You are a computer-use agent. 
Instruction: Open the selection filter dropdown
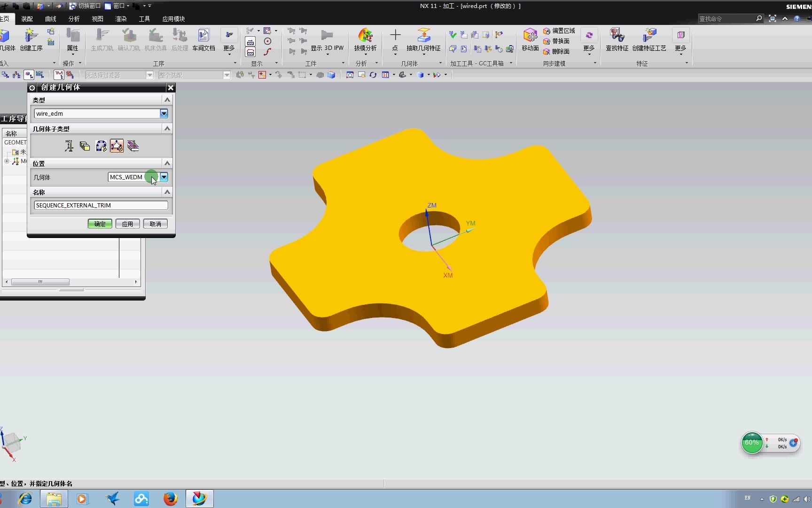150,75
